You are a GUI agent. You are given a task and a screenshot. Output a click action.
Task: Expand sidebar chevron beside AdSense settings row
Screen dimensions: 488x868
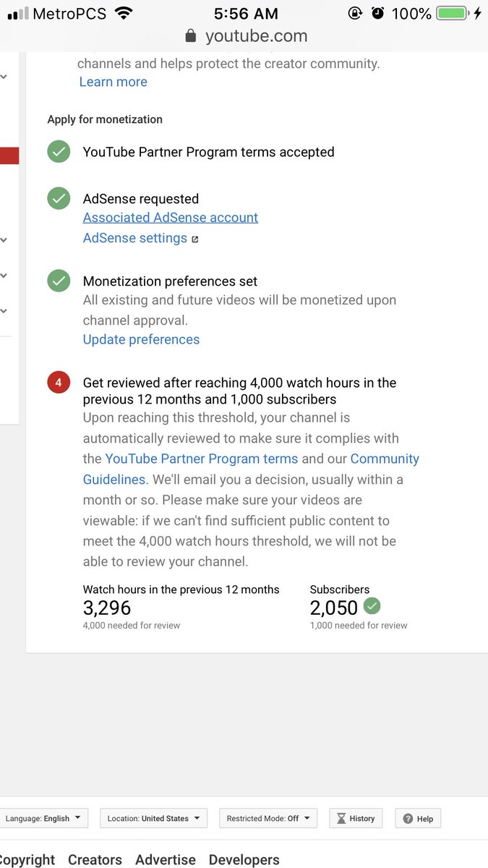click(4, 239)
